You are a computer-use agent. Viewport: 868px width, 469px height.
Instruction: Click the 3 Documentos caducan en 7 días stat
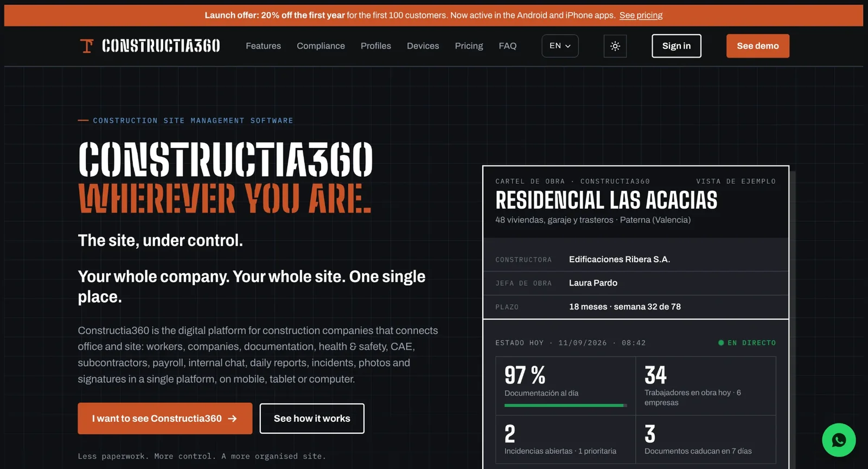pos(706,440)
